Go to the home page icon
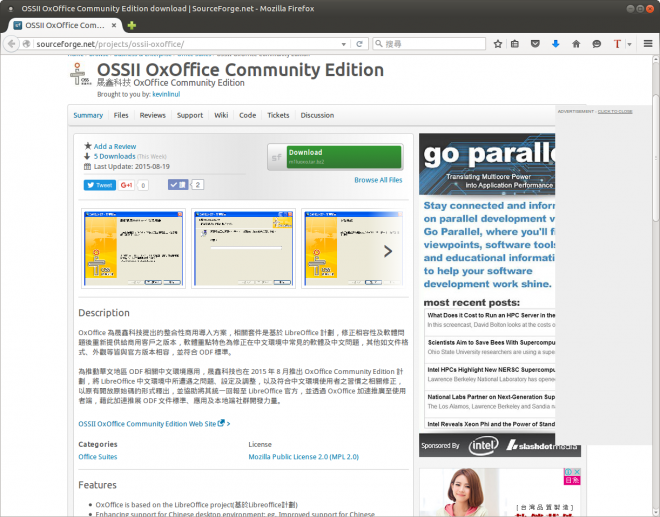Screen dimensions: 660x517 coord(576,44)
